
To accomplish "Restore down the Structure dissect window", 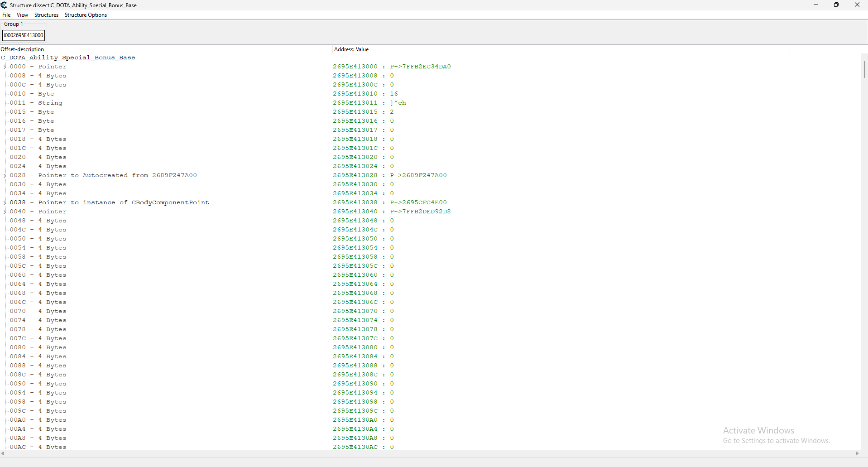I will click(836, 5).
